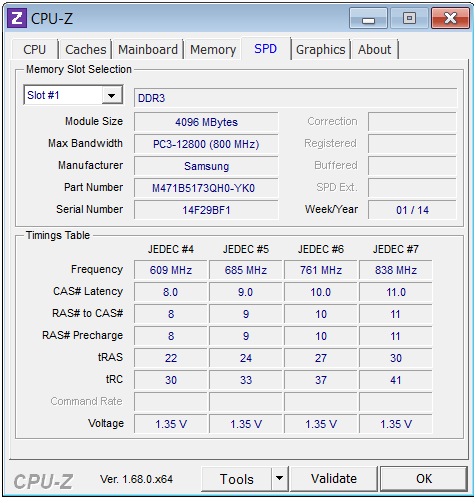Select the SPD tab
The height and width of the screenshot is (498, 474).
click(266, 49)
